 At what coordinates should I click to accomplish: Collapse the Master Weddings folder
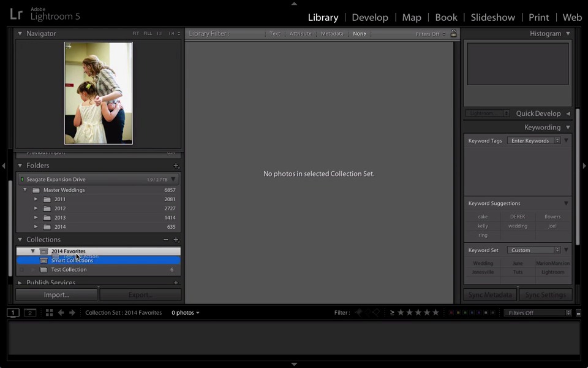coord(25,190)
